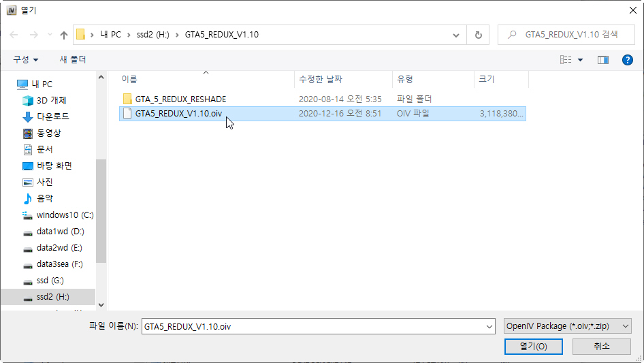Click the GTA5_REDUX_V1.10.oiv file icon
The width and height of the screenshot is (644, 363).
[127, 114]
